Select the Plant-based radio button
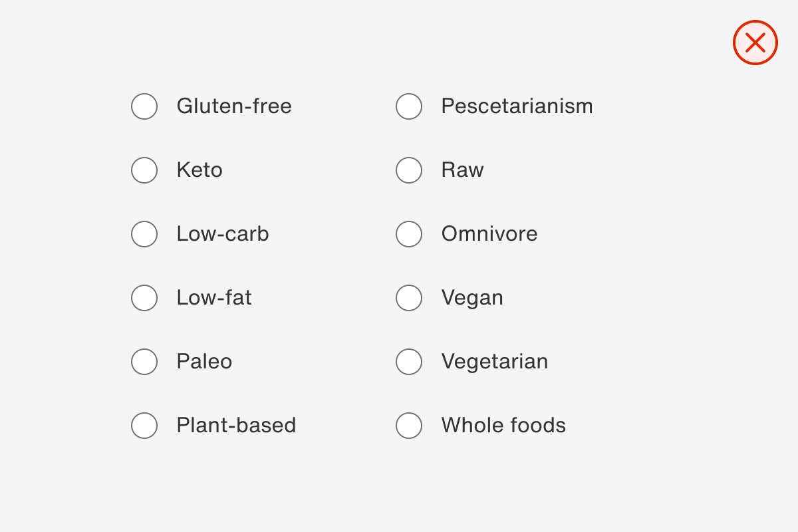The height and width of the screenshot is (532, 798). [144, 426]
